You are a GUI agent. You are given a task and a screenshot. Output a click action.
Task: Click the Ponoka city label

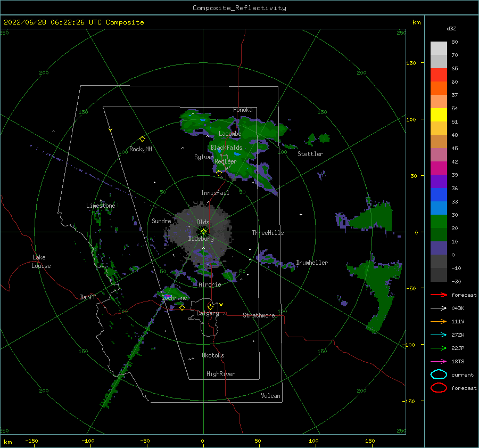point(243,110)
